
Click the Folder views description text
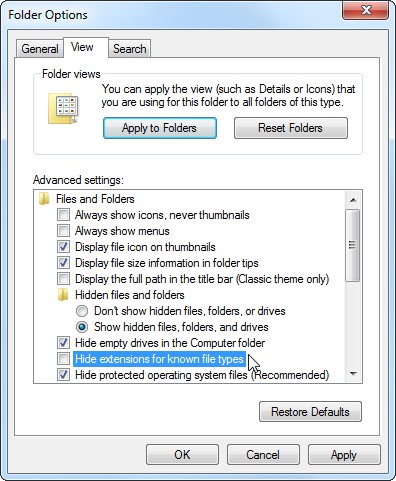[228, 96]
